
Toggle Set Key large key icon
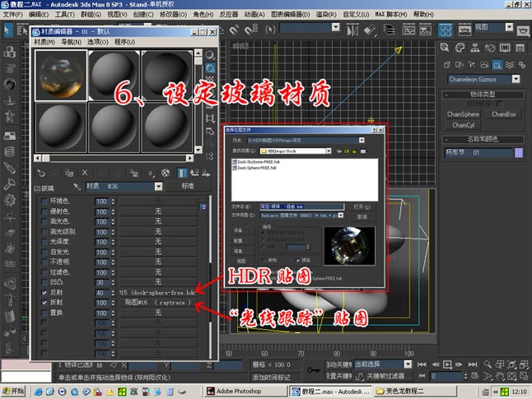click(313, 370)
